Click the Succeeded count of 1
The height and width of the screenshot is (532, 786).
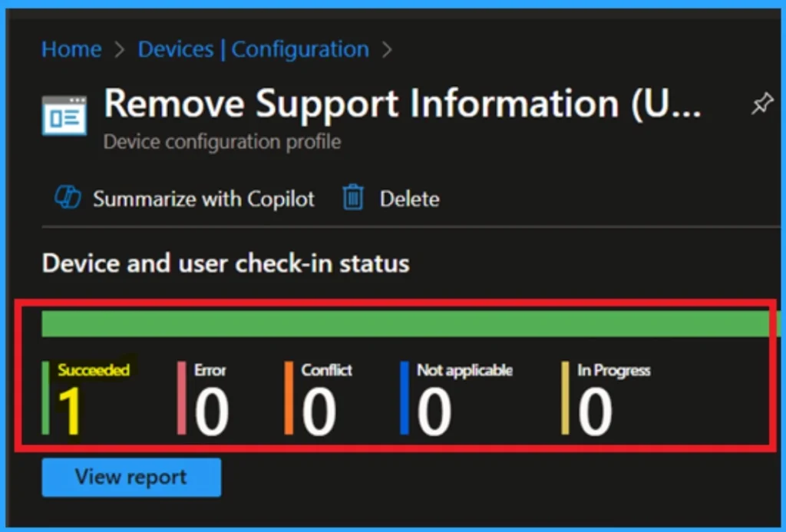(71, 408)
